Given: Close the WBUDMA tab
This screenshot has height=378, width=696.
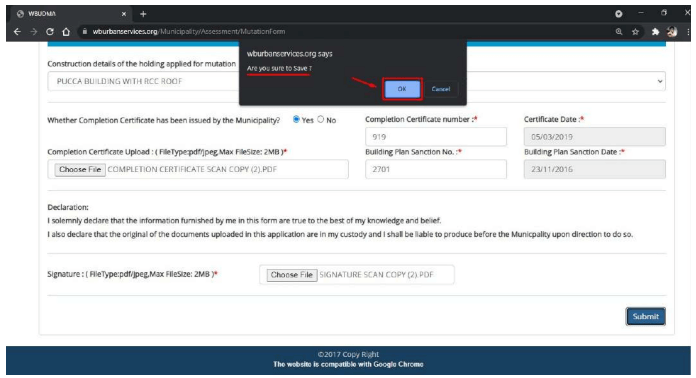Looking at the screenshot, I should click(124, 14).
